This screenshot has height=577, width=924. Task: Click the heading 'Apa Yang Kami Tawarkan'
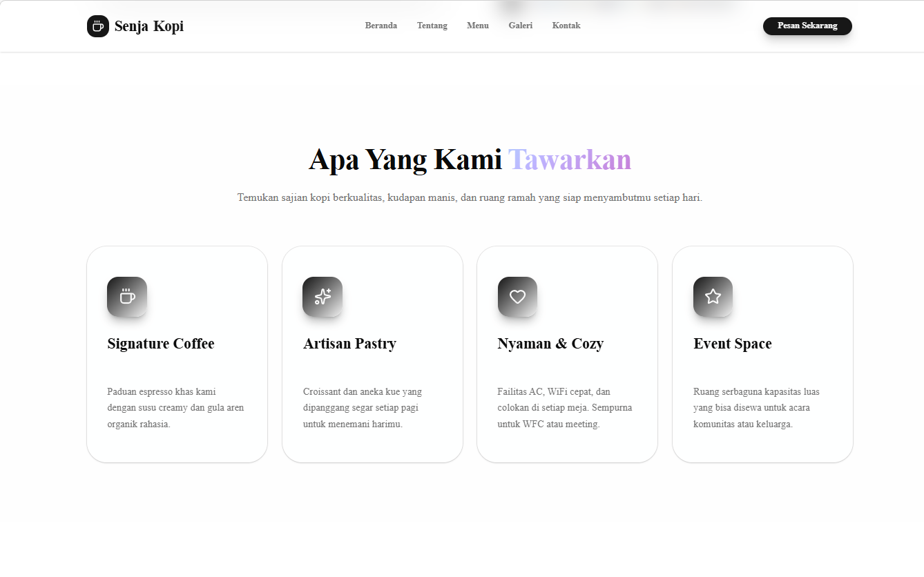(x=470, y=159)
